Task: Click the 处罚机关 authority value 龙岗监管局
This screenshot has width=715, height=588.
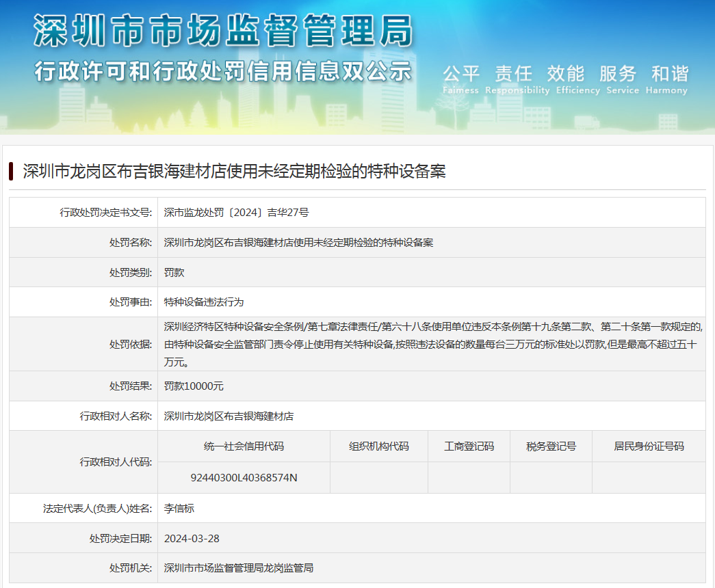Action: pyautogui.click(x=239, y=567)
